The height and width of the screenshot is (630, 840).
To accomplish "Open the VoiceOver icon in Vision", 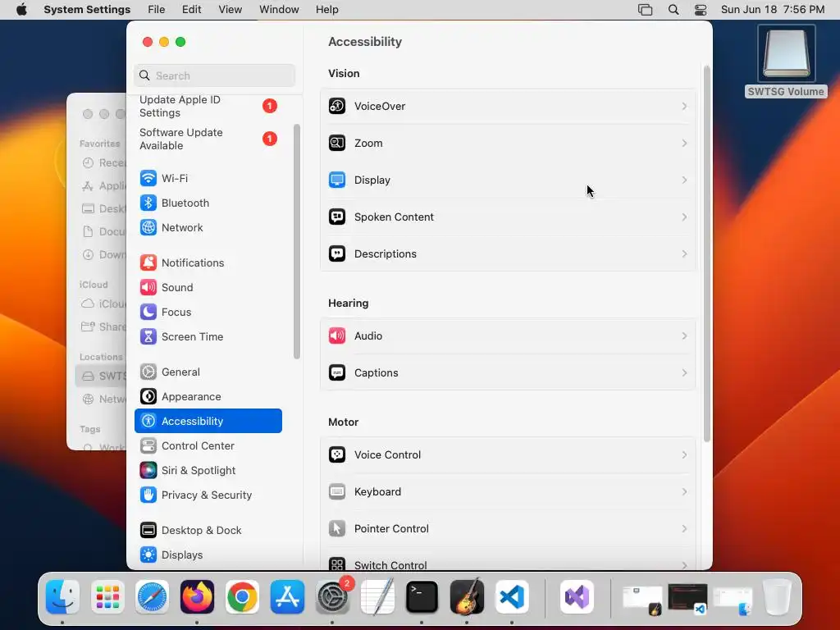I will tap(337, 106).
